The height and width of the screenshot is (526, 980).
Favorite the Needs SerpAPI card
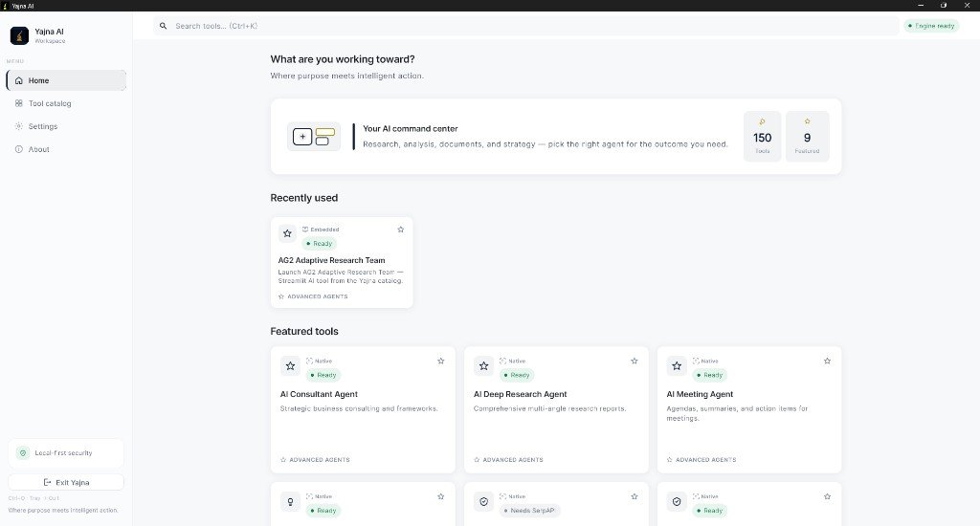(635, 496)
